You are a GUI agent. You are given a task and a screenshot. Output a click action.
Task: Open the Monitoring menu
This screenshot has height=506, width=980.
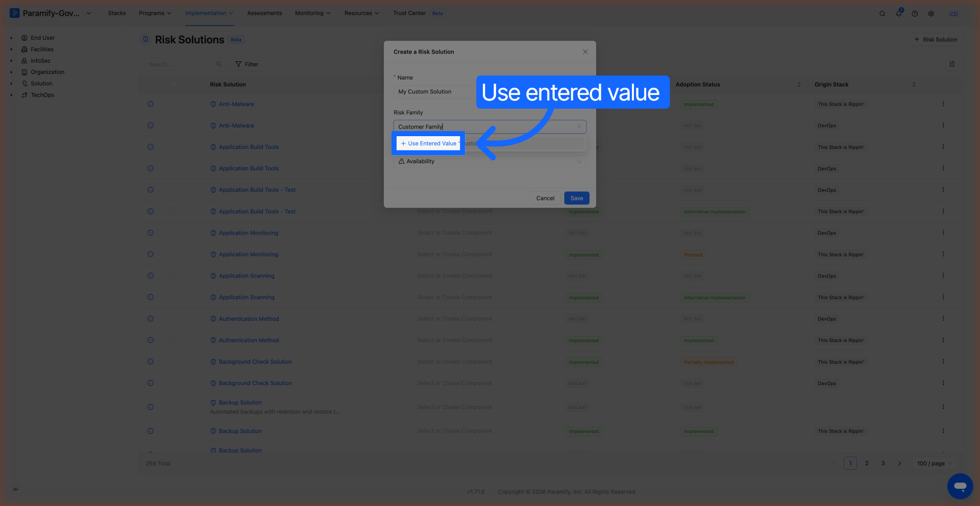pos(312,13)
